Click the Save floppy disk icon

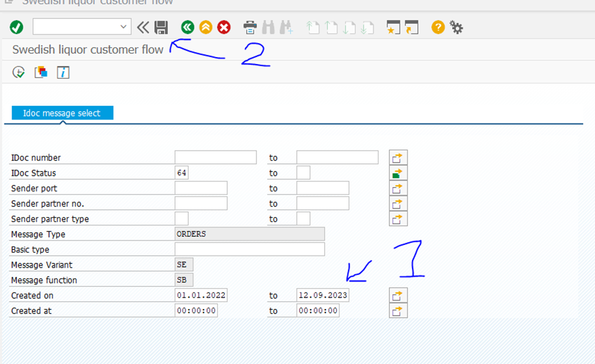161,27
